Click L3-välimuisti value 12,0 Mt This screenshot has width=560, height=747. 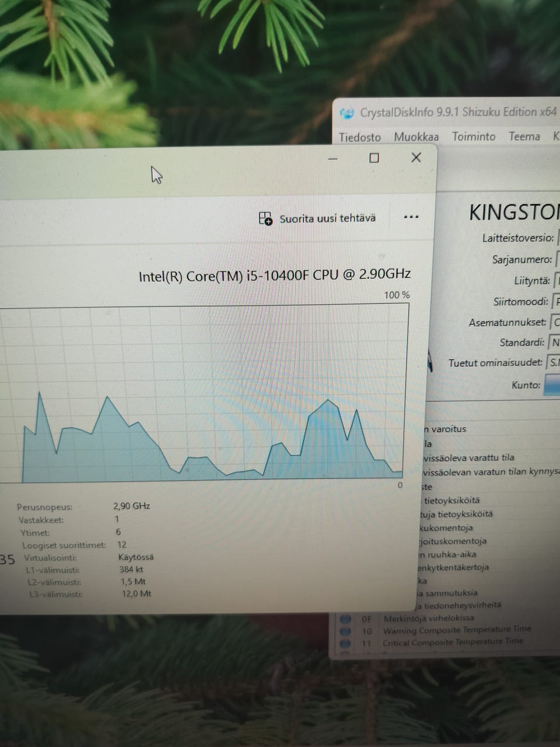136,594
